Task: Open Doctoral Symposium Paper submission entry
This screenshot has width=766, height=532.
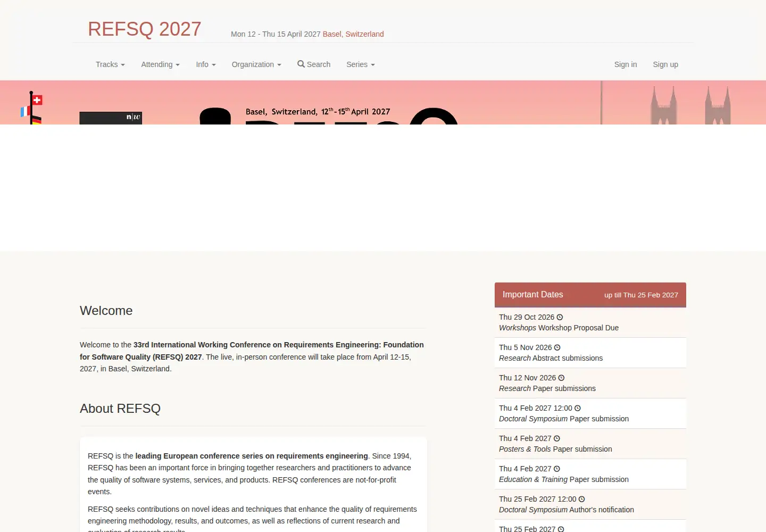Action: [x=590, y=413]
